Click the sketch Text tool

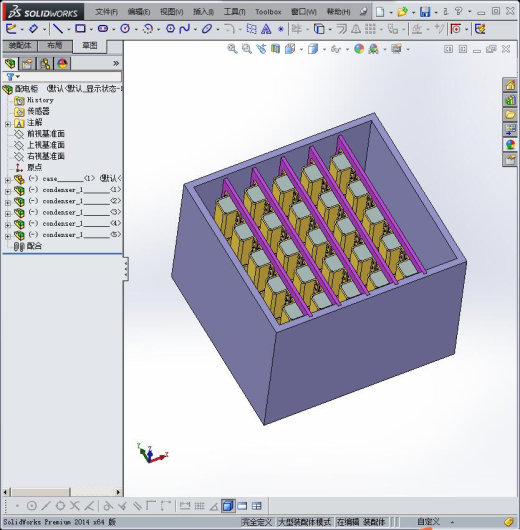(x=266, y=29)
